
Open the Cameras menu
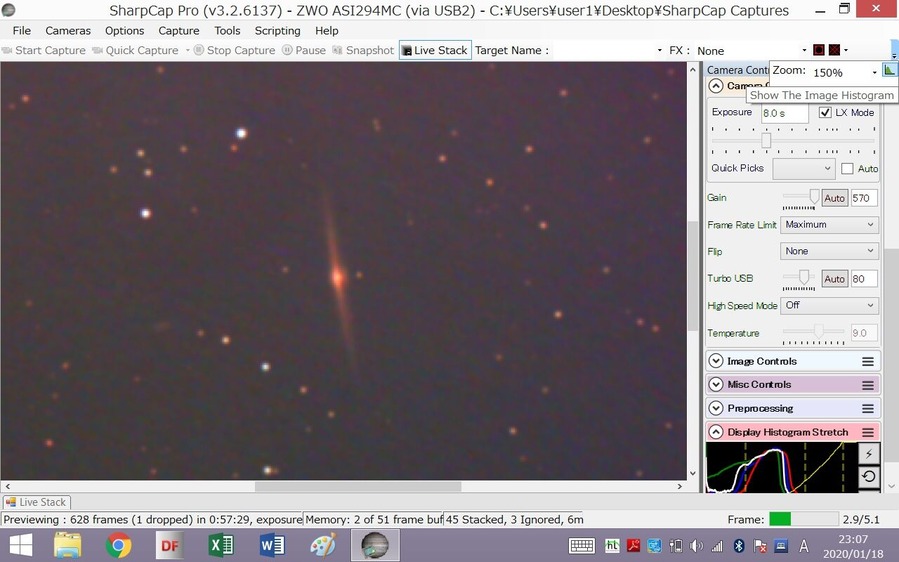pyautogui.click(x=68, y=30)
